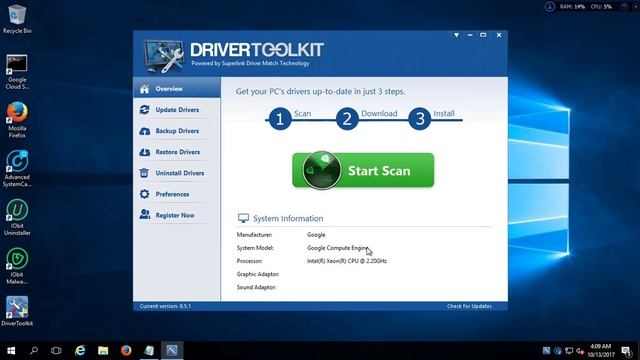
Task: Go to Update Drivers section
Action: [x=177, y=110]
